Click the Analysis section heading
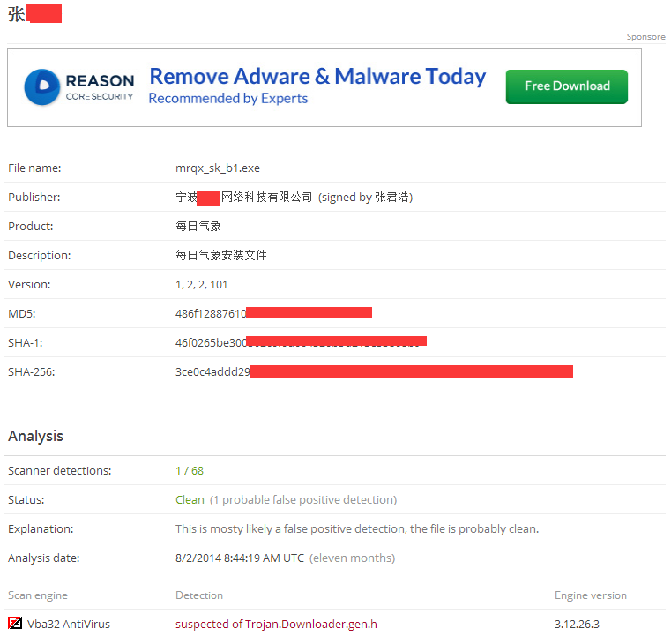The image size is (671, 644). (x=35, y=436)
